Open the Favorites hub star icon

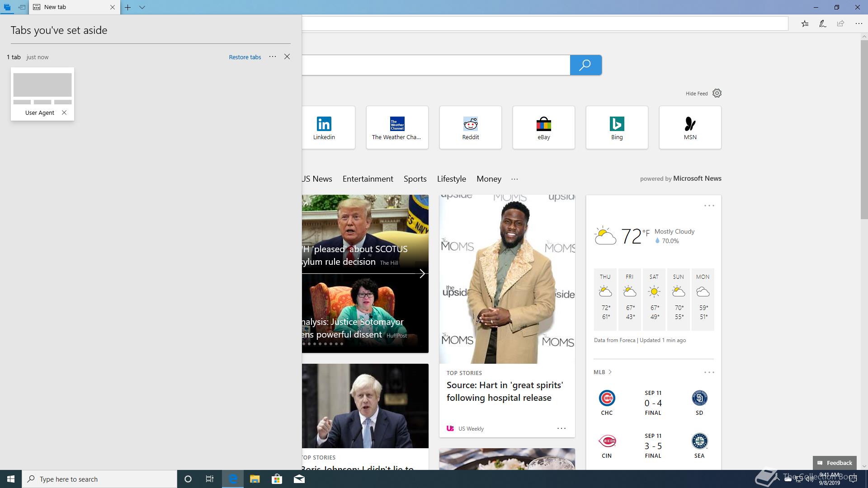[x=805, y=23]
